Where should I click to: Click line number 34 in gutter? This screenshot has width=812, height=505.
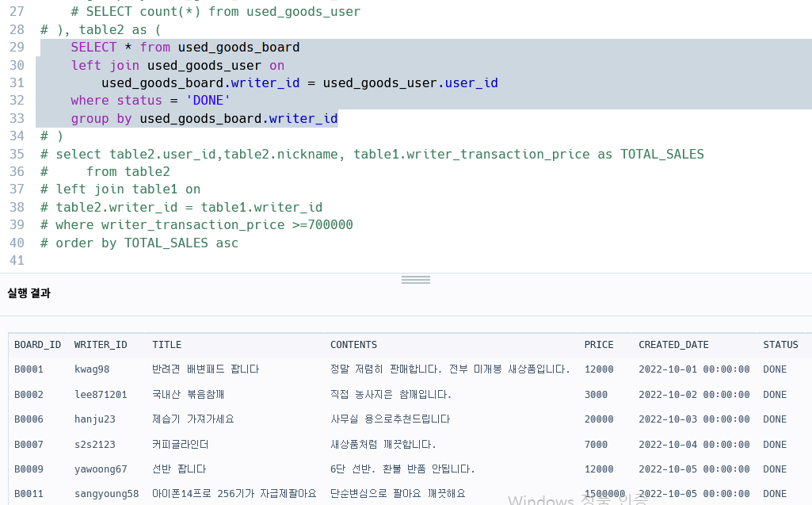17,136
